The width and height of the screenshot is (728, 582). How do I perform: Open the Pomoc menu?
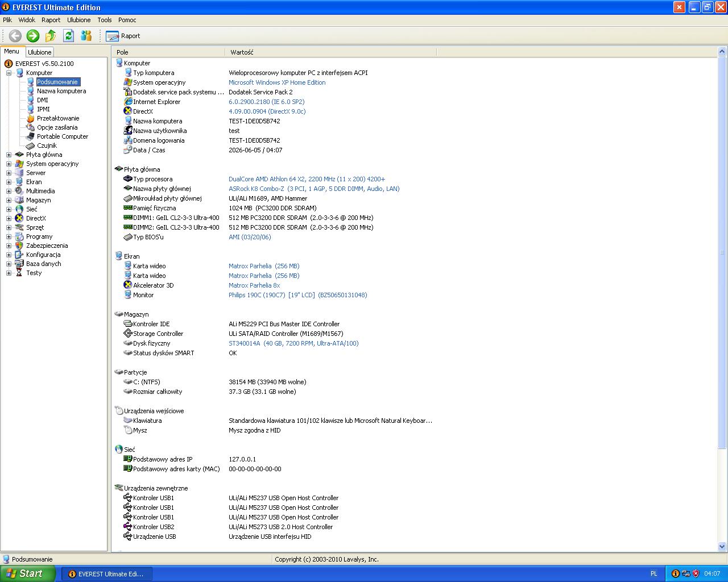click(x=127, y=20)
